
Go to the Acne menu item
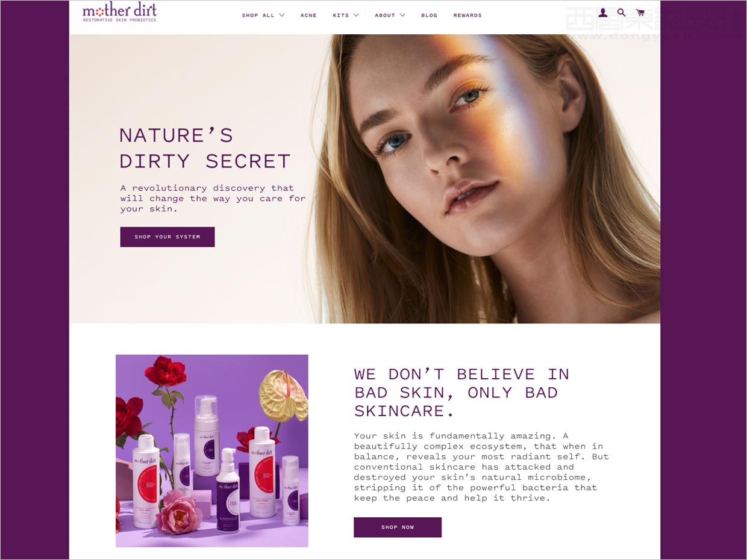pos(308,15)
